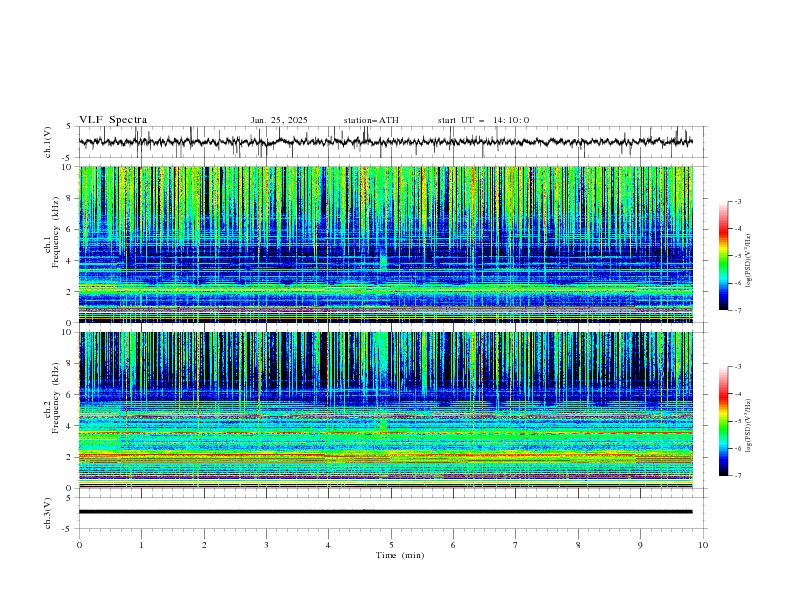Click the ch.1 waveform trace

point(385,142)
